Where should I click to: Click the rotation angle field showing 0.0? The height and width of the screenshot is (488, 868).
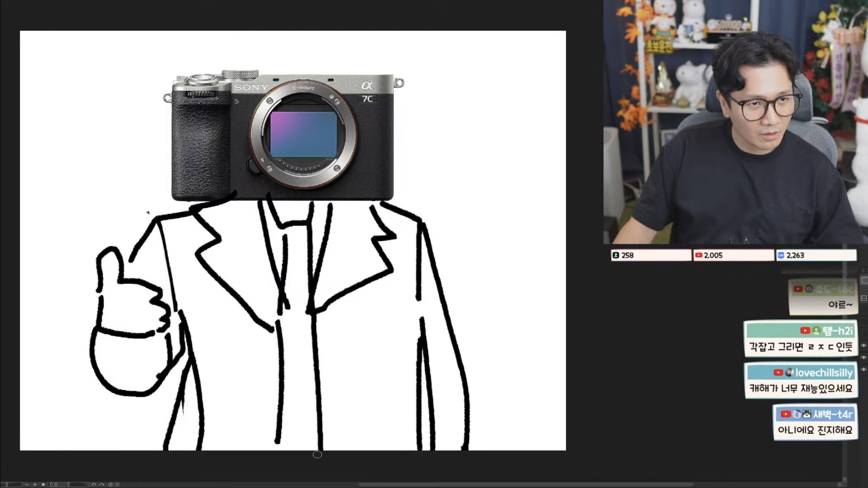[x=58, y=484]
